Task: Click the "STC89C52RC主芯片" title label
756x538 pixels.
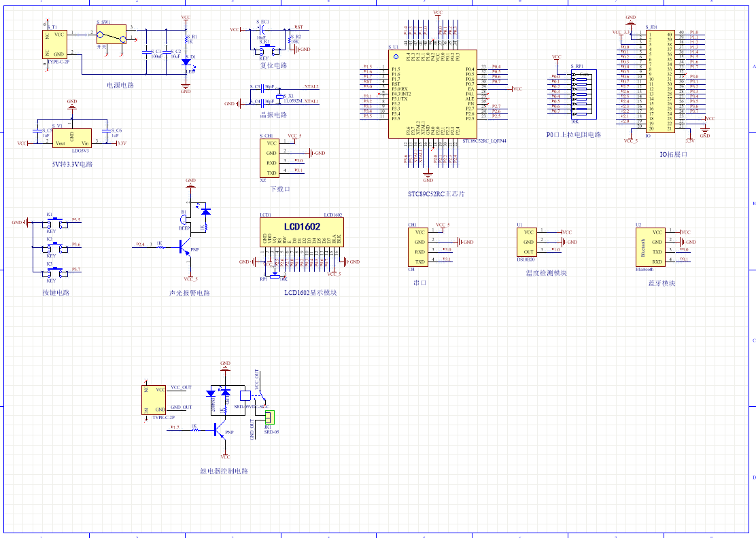Action: click(x=436, y=194)
